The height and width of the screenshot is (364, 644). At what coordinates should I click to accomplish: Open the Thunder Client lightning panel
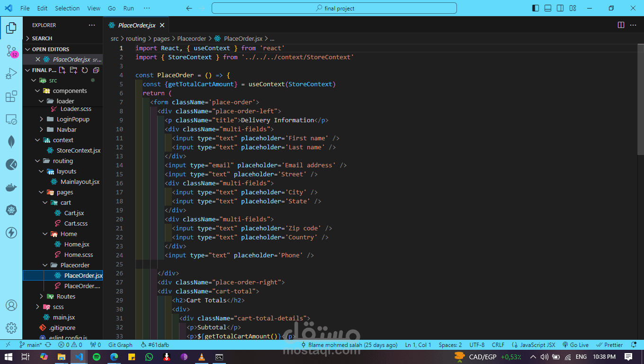[11, 233]
